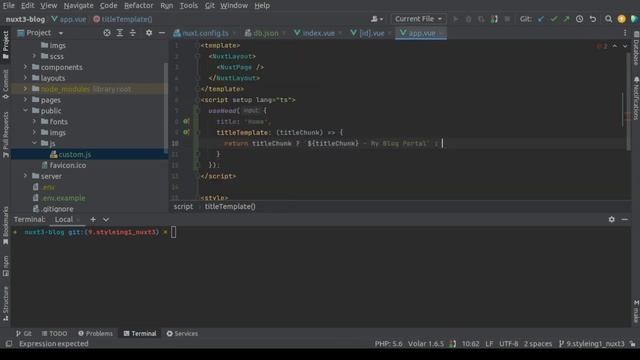The height and width of the screenshot is (360, 640).
Task: Select the .gitignore file
Action: point(57,209)
